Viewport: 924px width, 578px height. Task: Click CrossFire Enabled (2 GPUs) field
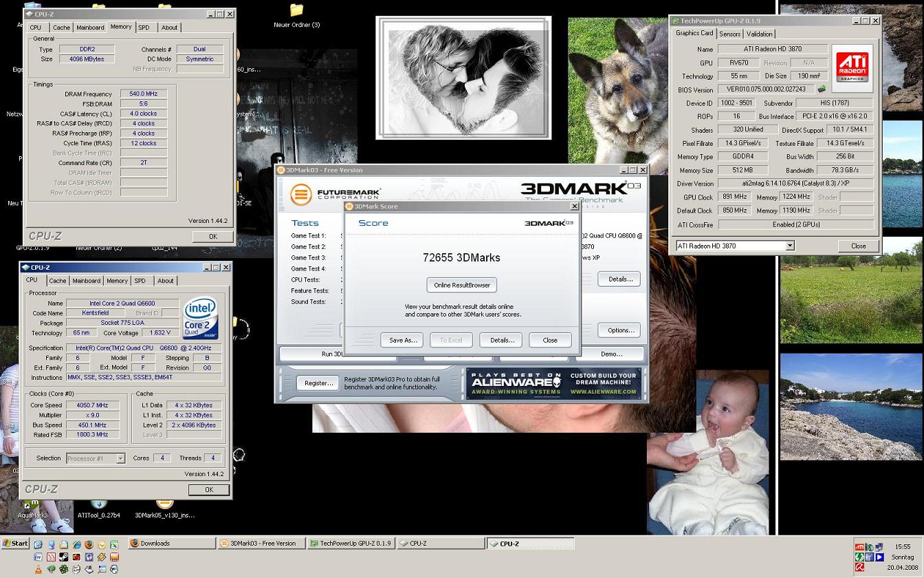795,224
